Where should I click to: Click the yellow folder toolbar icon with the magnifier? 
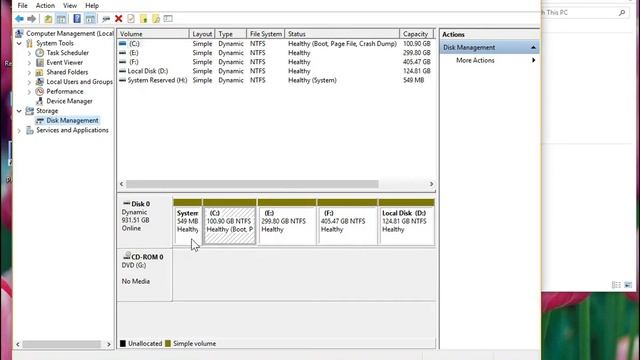click(156, 19)
